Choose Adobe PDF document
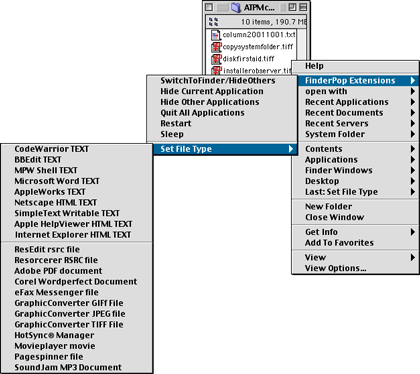 [77, 271]
